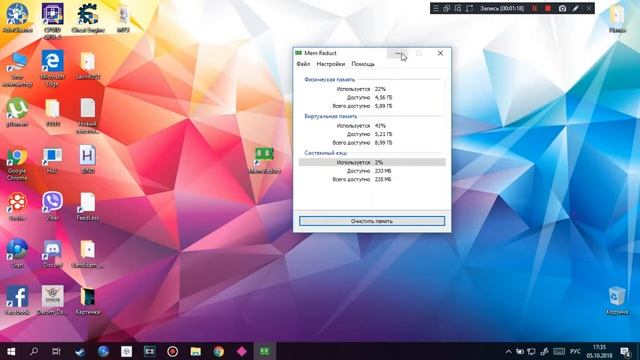640x360 pixels.
Task: Take a screenshot with recorder camera icon
Action: click(562, 8)
